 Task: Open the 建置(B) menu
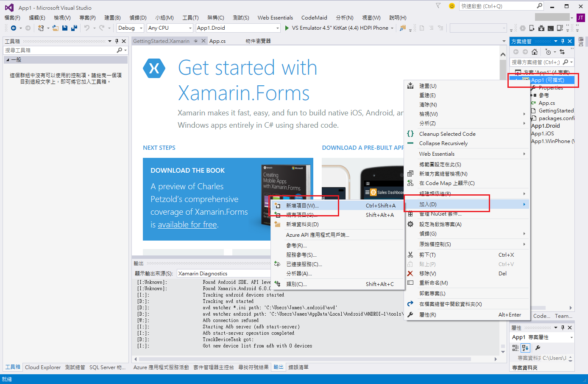(x=112, y=17)
